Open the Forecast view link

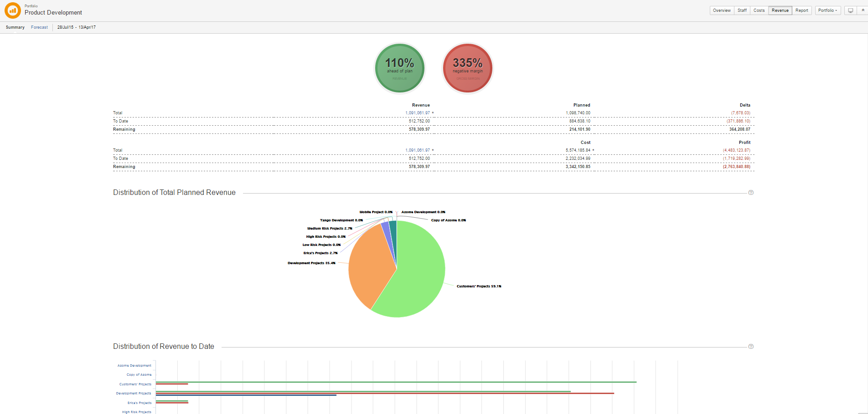click(39, 27)
